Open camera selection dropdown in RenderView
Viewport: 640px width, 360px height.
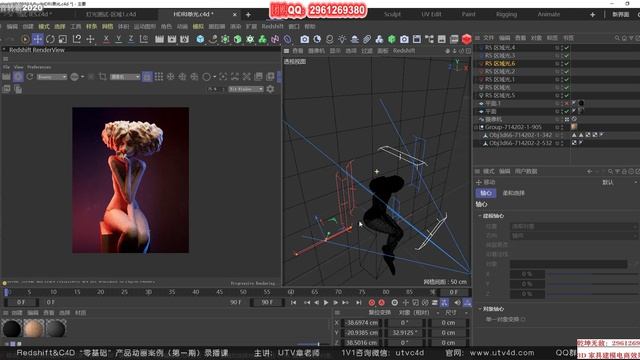coord(125,77)
